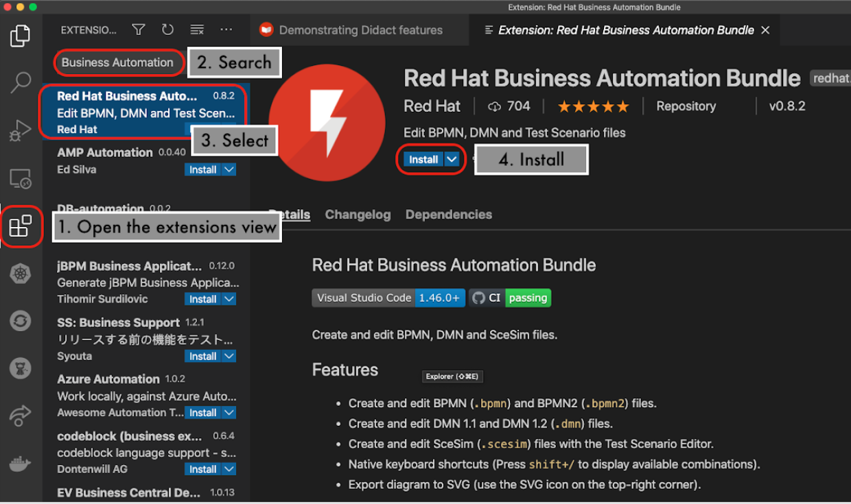851x504 pixels.
Task: Click the Red Hat Business Automation Bundle logo
Action: (327, 123)
